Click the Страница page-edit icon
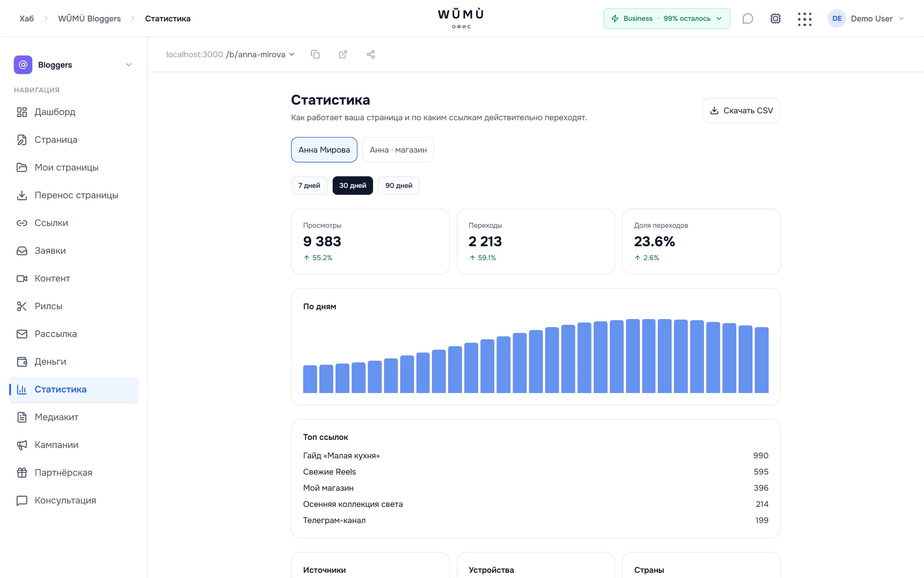This screenshot has width=924, height=578. coord(22,140)
